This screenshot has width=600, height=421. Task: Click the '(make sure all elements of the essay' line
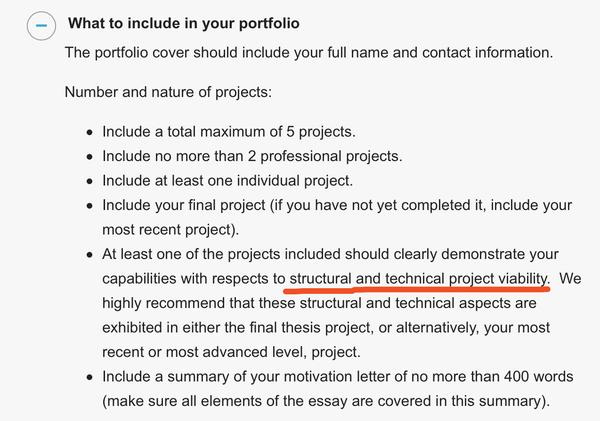tap(325, 401)
